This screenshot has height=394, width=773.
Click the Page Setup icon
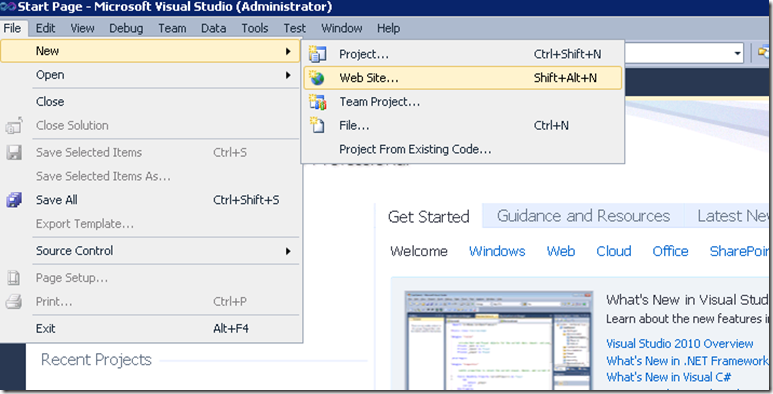14,278
